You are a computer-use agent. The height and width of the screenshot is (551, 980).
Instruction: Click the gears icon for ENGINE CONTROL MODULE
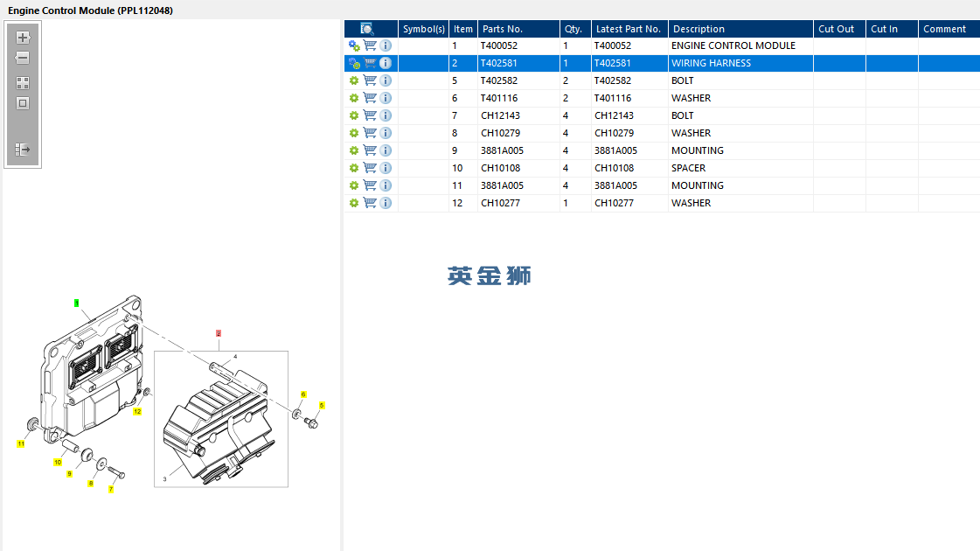(x=354, y=45)
